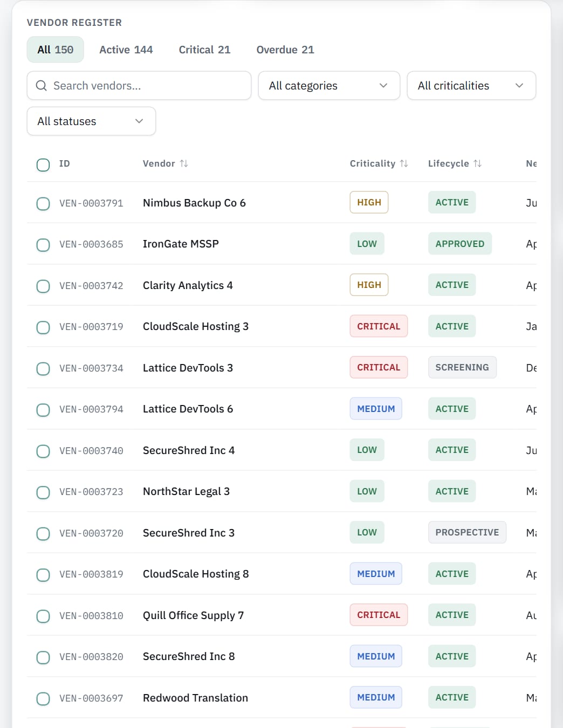Click ID VEN-0003742
The width and height of the screenshot is (563, 728).
click(x=91, y=286)
